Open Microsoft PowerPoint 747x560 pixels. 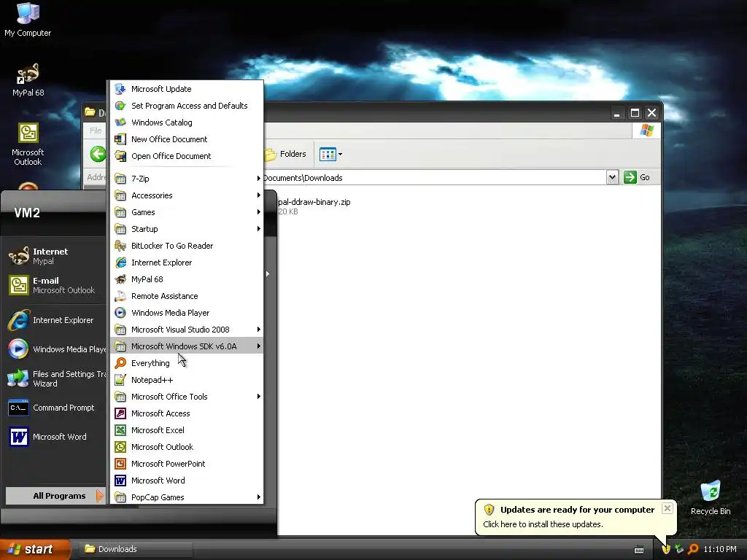pyautogui.click(x=186, y=464)
